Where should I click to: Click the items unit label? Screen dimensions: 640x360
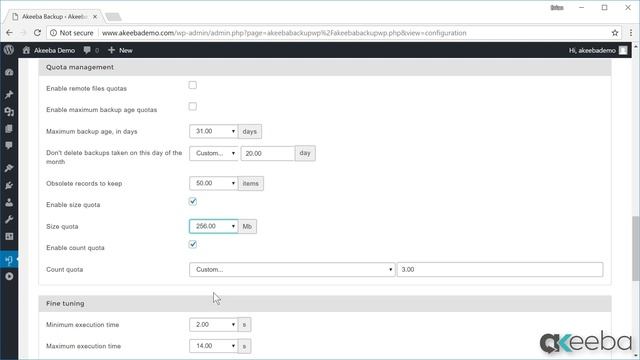[251, 183]
